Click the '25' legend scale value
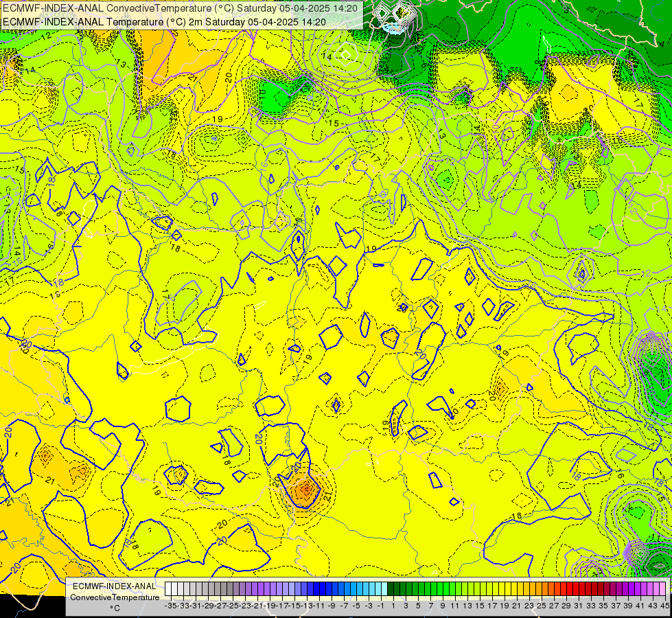This screenshot has height=618, width=672. click(541, 606)
